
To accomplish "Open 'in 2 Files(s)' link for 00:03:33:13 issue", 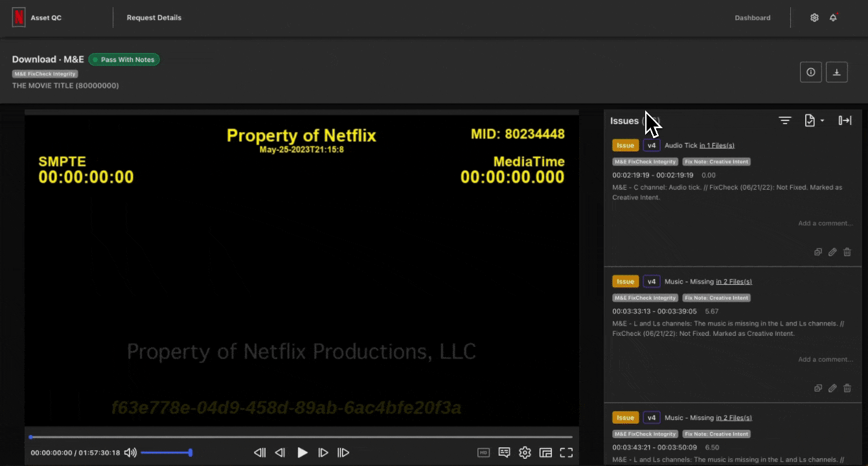I will click(x=734, y=282).
